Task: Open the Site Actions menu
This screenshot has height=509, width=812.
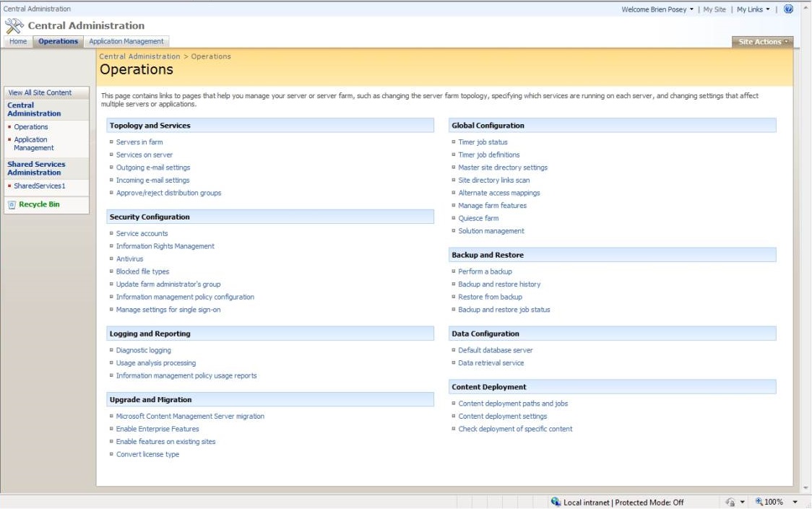Action: [761, 41]
